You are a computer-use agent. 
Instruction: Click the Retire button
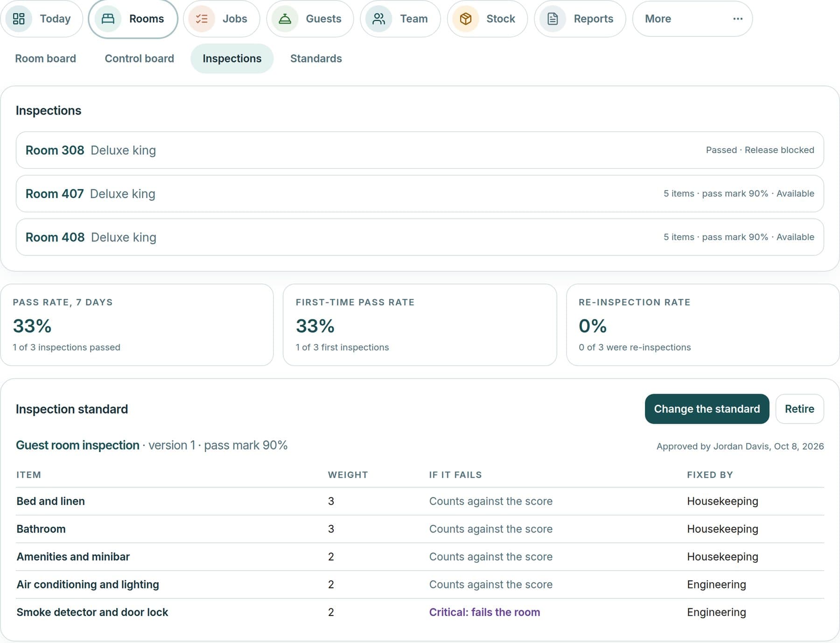(x=799, y=409)
